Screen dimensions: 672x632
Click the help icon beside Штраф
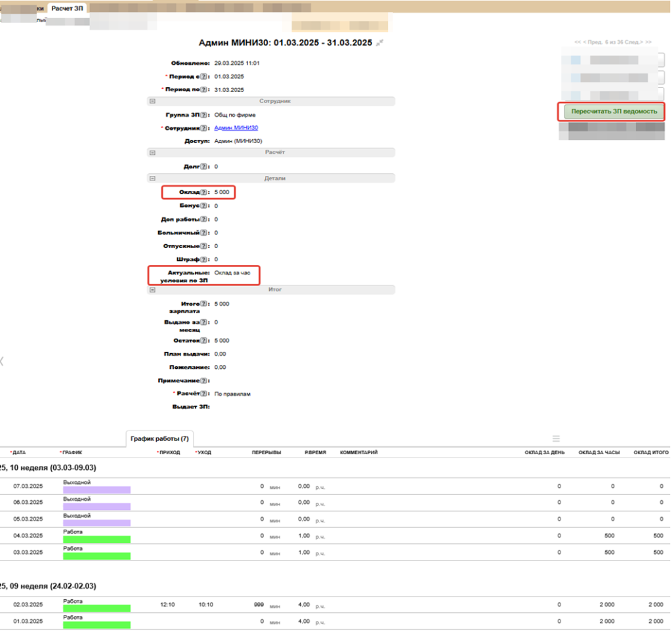203,259
